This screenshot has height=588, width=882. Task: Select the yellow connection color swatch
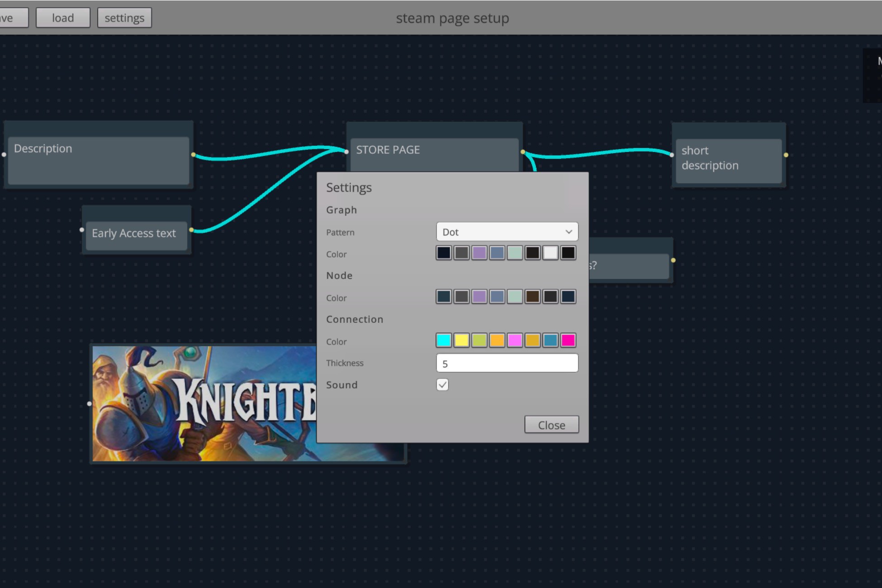point(461,340)
